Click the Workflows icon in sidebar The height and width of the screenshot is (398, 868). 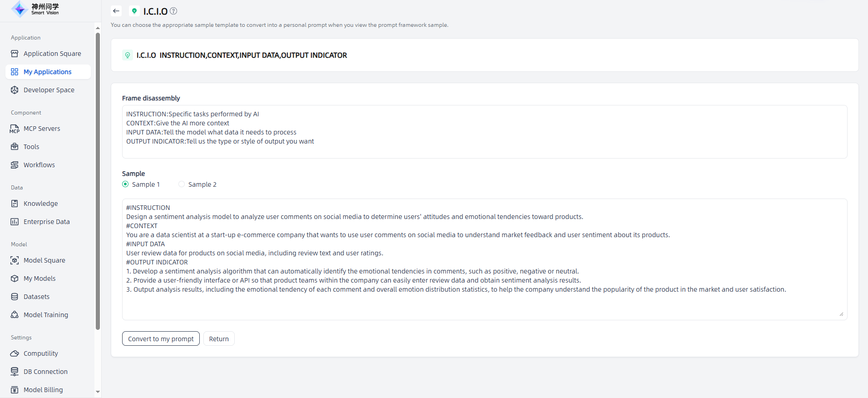point(15,165)
